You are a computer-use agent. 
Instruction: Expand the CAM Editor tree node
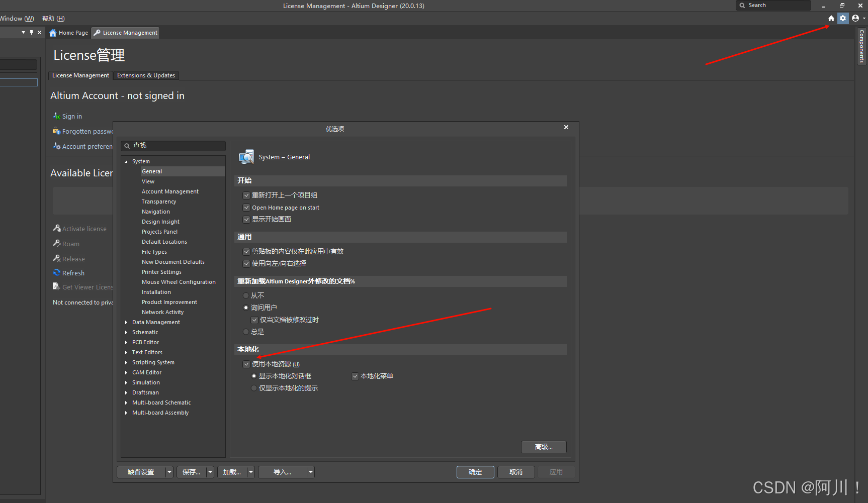126,372
